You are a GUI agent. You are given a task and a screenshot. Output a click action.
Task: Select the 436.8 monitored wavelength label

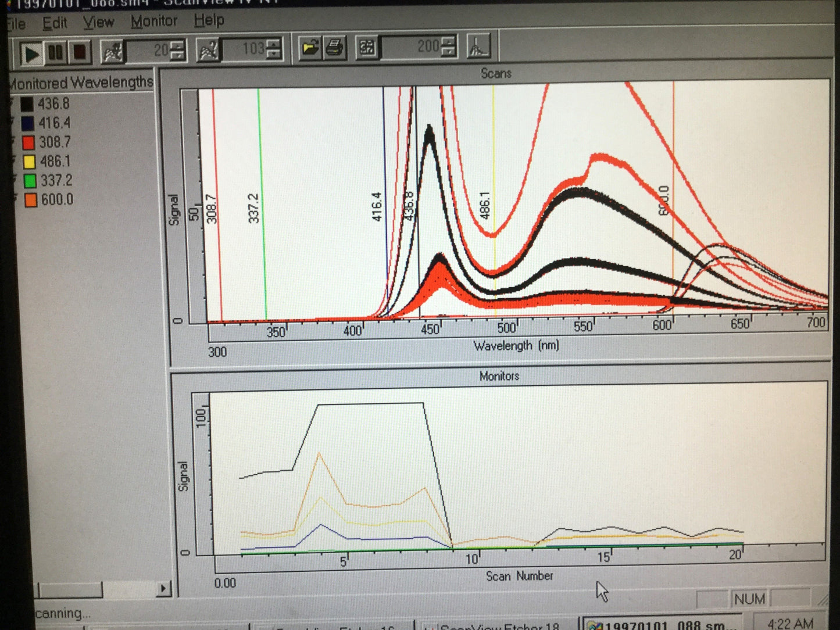tap(53, 104)
